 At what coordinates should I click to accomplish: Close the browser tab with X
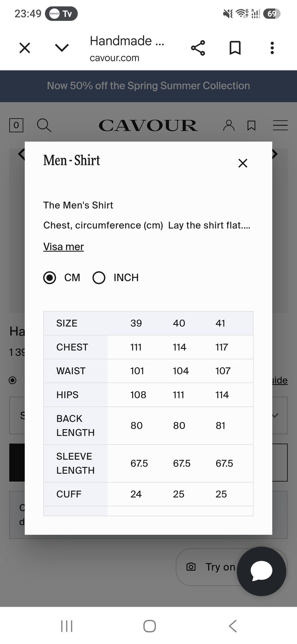25,48
